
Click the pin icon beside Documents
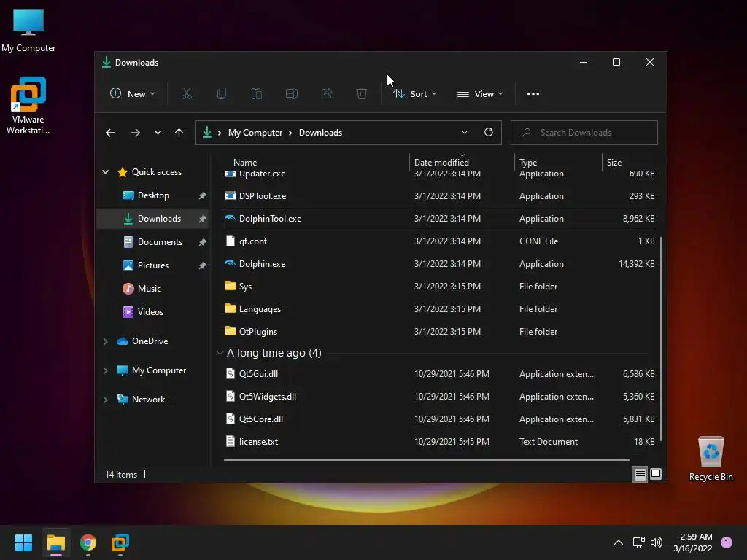203,242
